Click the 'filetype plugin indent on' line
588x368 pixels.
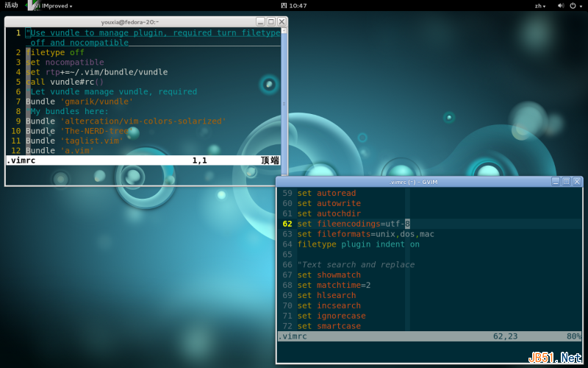pos(358,244)
